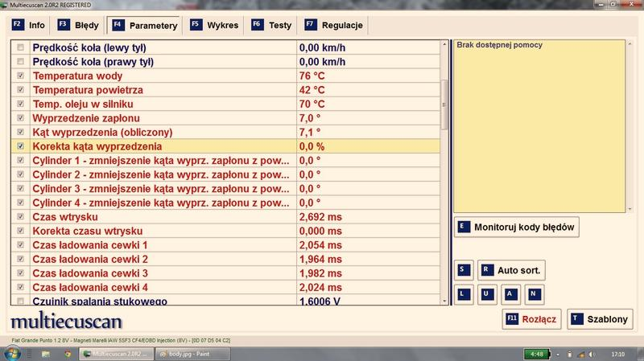Screen dimensions: 644x361
Task: Open the Info tab
Action: [28, 26]
